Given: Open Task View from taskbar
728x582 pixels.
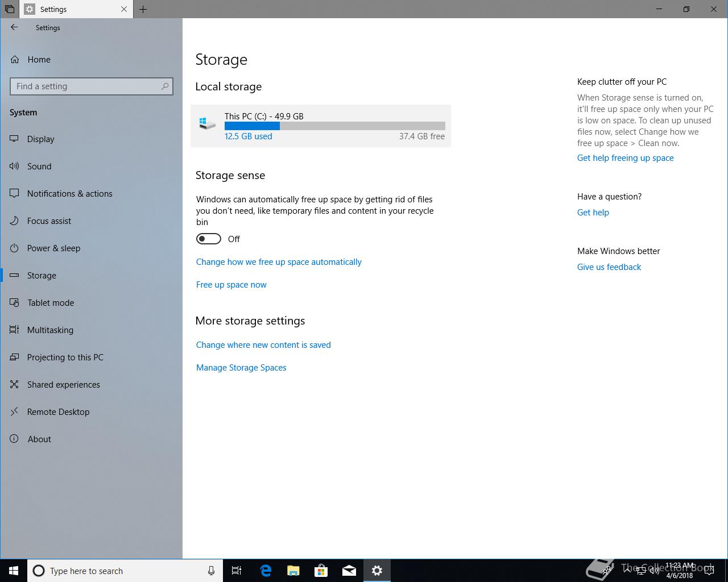Looking at the screenshot, I should (x=237, y=571).
